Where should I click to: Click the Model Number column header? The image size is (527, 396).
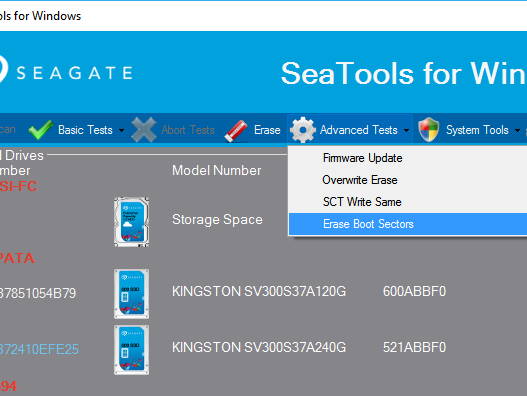coord(217,170)
